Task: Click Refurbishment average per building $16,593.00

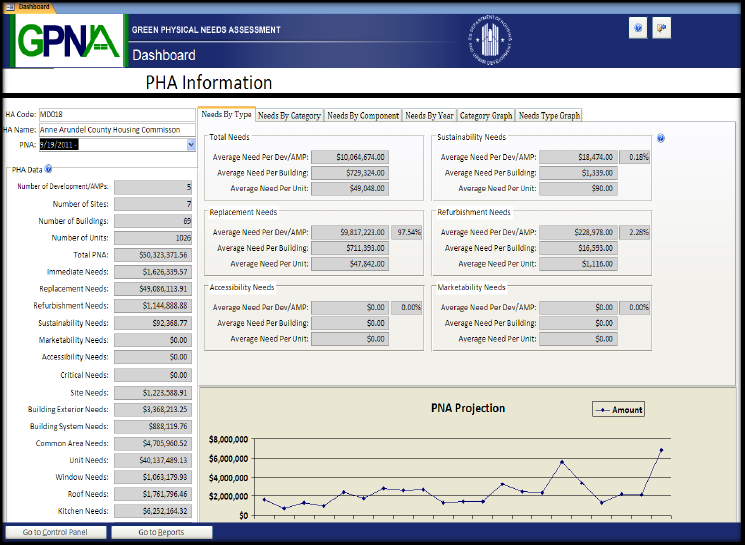Action: 579,248
